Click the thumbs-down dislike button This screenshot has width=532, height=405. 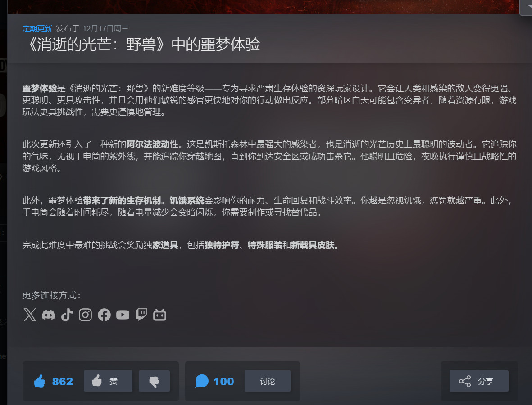click(x=154, y=381)
